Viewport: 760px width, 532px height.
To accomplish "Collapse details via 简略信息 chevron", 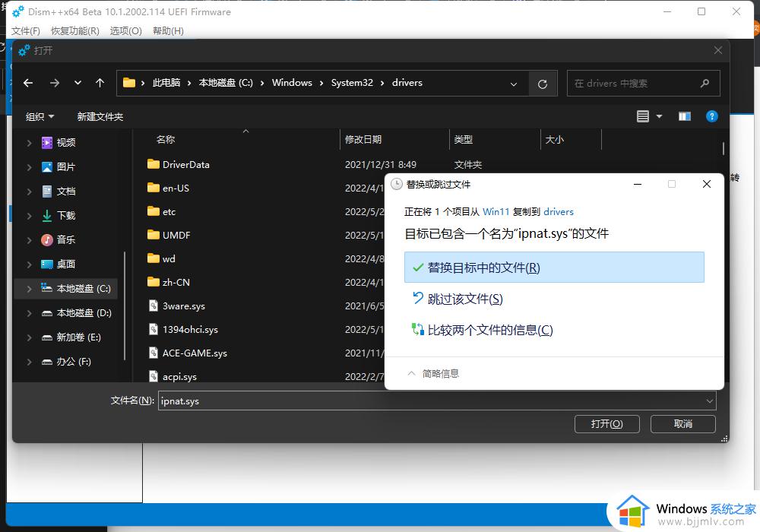I will (411, 374).
